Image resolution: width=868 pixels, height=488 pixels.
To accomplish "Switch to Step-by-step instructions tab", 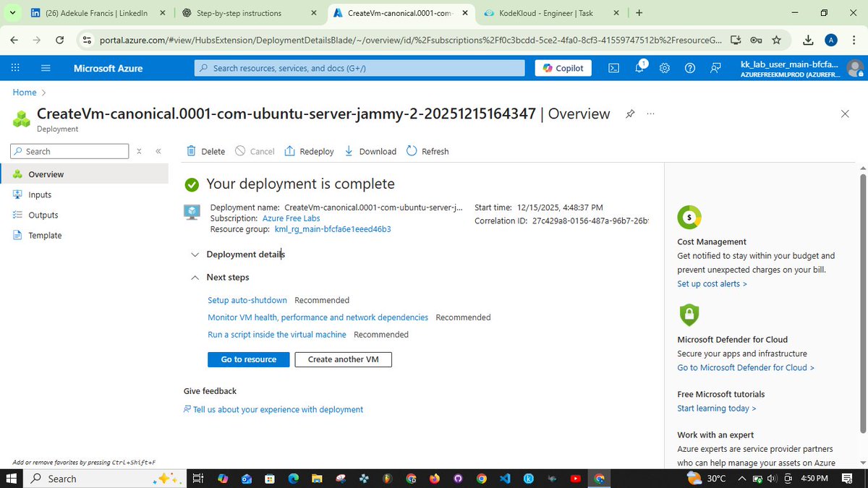I will [x=248, y=13].
